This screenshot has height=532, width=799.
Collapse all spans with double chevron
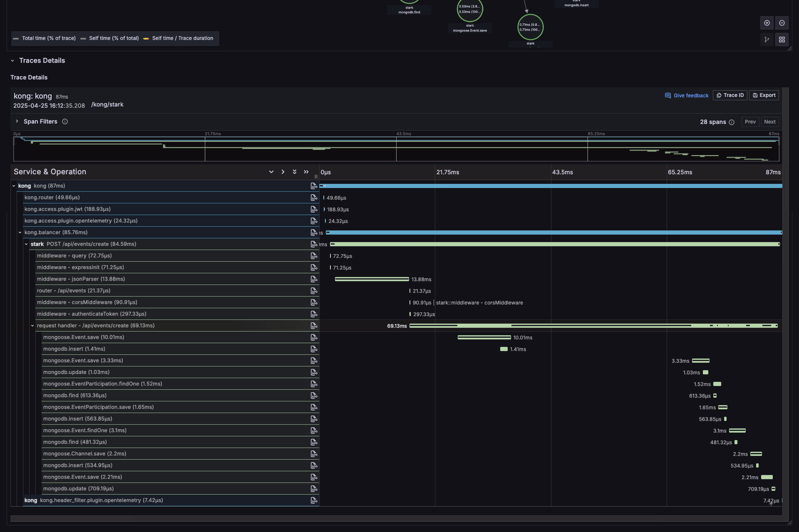[x=306, y=172]
